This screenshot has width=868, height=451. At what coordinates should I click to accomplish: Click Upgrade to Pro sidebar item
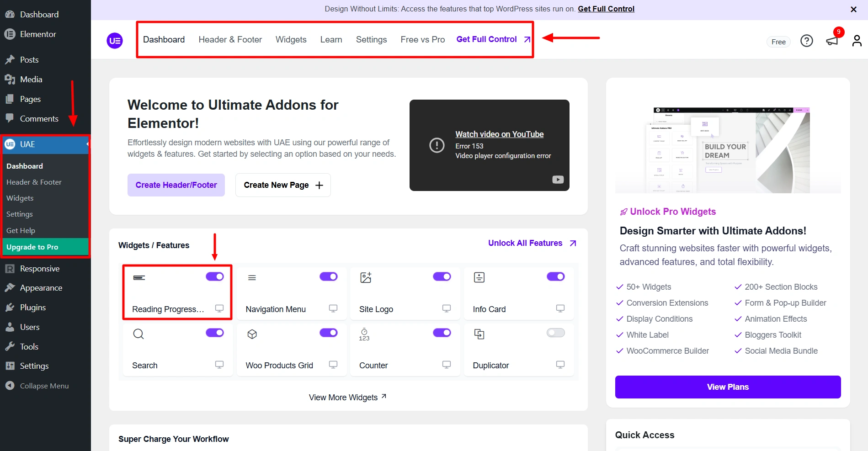(x=45, y=247)
